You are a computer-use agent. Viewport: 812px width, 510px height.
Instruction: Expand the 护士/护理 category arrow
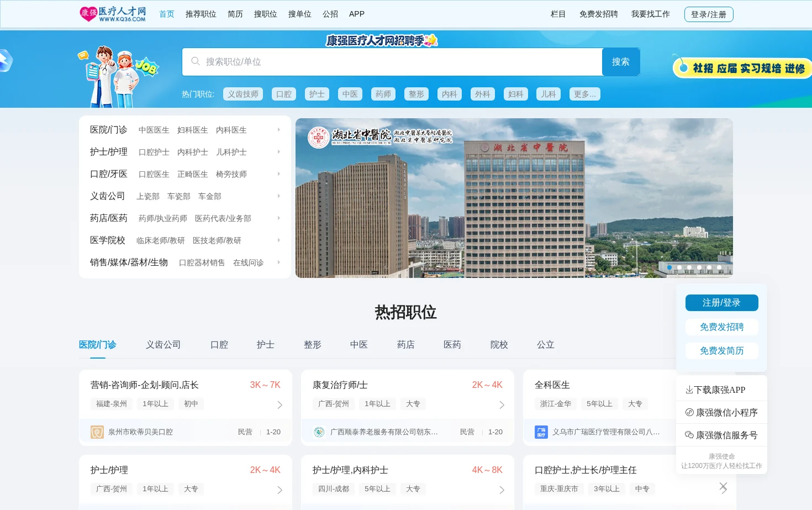(x=279, y=152)
